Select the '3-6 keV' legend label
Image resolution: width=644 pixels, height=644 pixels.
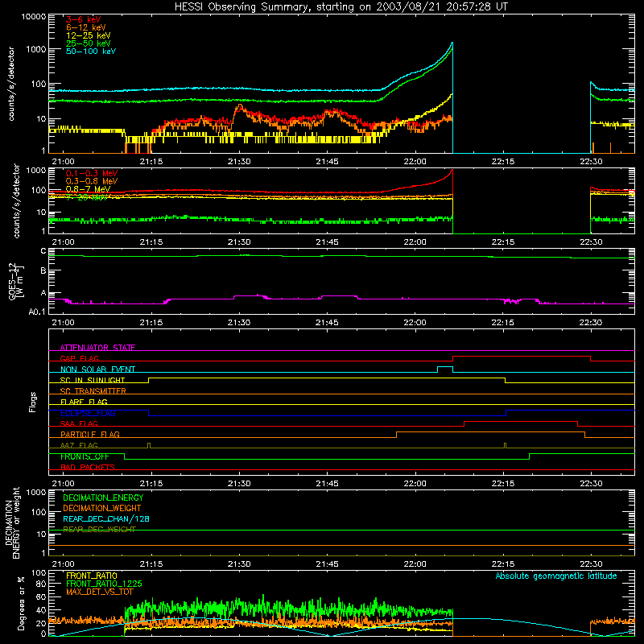click(x=84, y=19)
